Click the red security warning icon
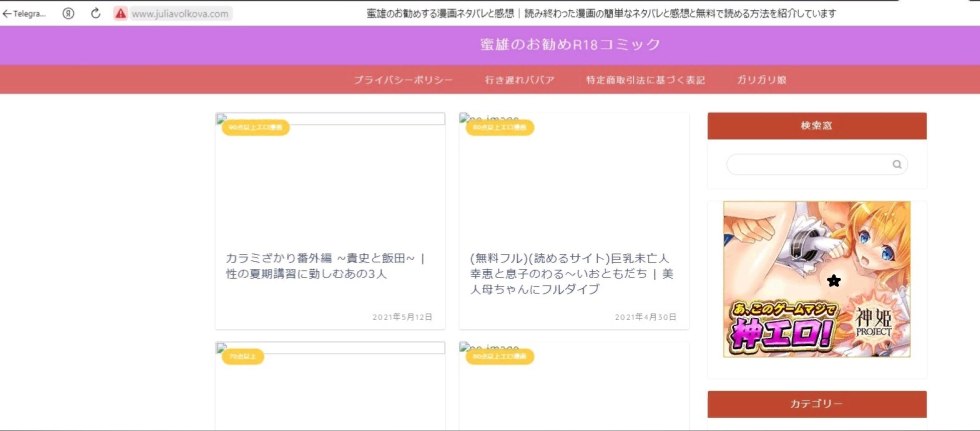 pyautogui.click(x=121, y=14)
